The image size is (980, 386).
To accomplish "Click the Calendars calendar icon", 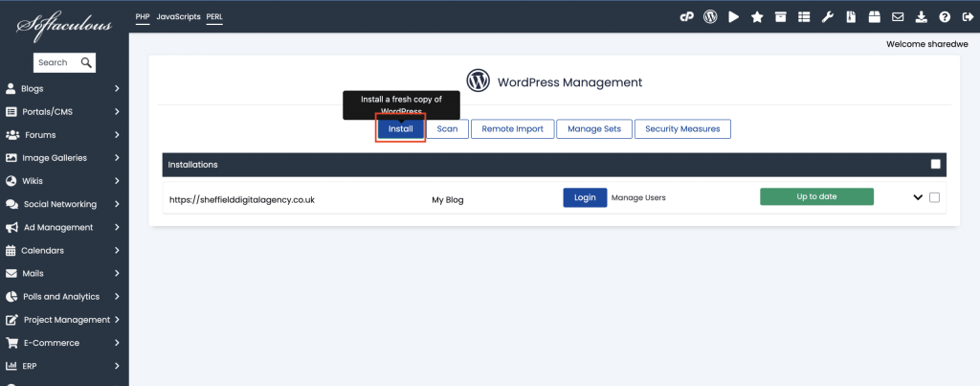I will pyautogui.click(x=10, y=251).
